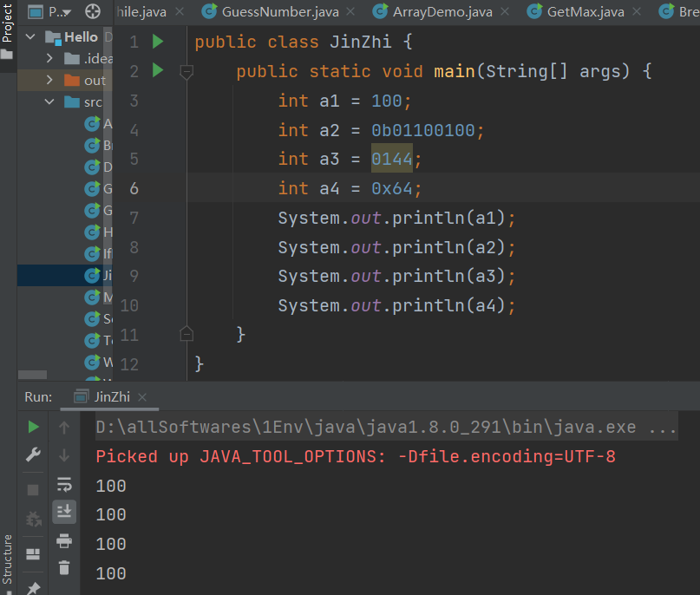Image resolution: width=700 pixels, height=595 pixels.
Task: Click the locate-in-project crosshair icon
Action: (93, 11)
